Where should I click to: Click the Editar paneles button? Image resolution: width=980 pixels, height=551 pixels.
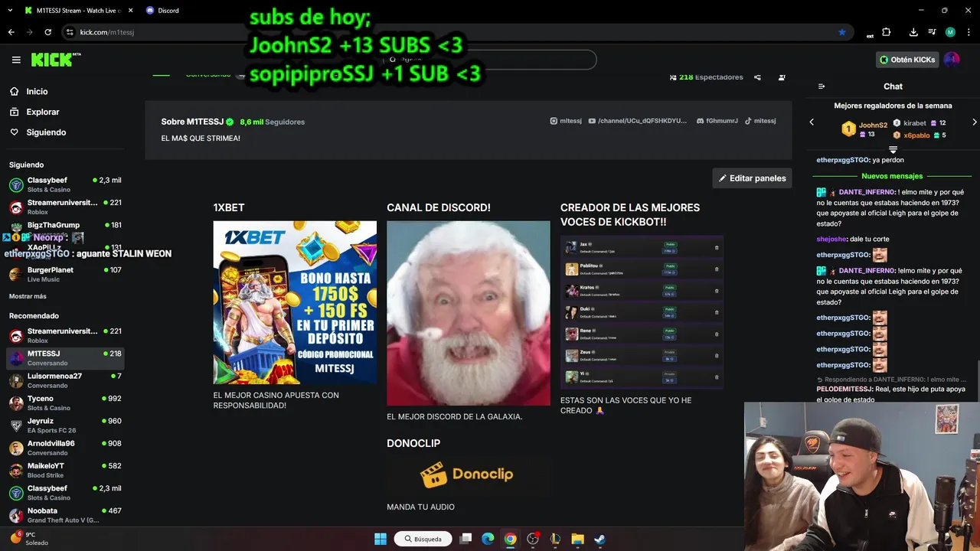752,178
